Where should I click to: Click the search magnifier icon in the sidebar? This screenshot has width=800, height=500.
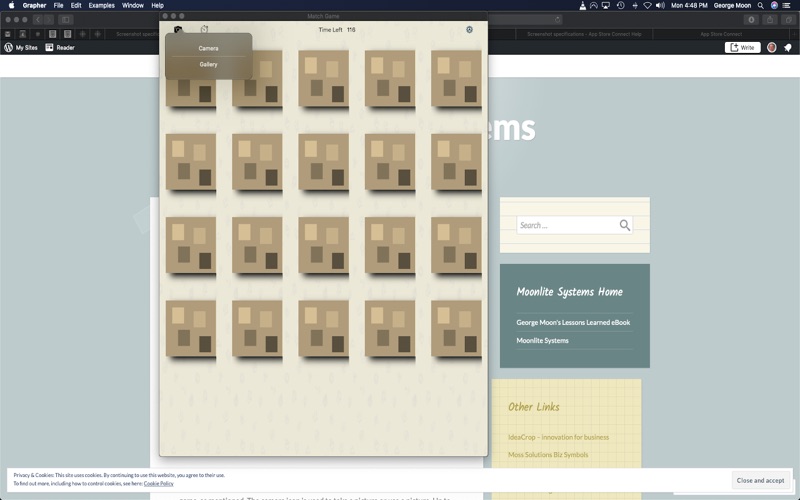[x=624, y=225]
